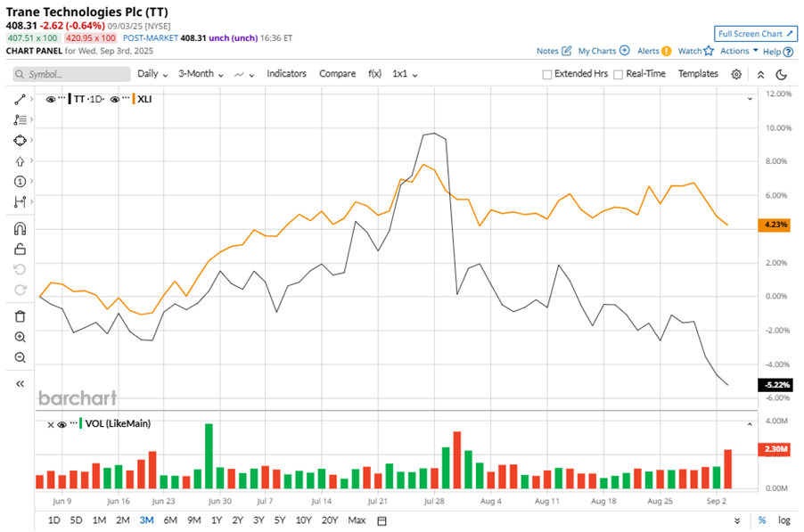Collapse the main chart pane chevron
The width and height of the screenshot is (804, 532).
pos(750,98)
